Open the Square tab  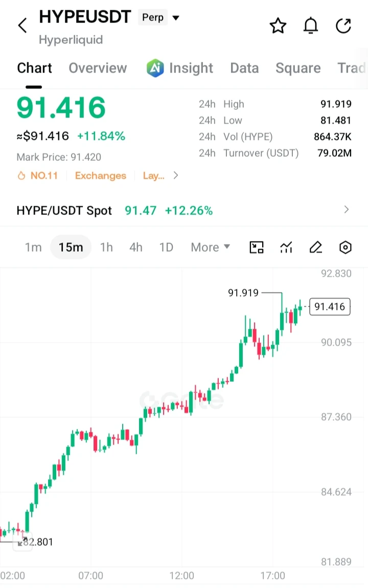point(298,68)
